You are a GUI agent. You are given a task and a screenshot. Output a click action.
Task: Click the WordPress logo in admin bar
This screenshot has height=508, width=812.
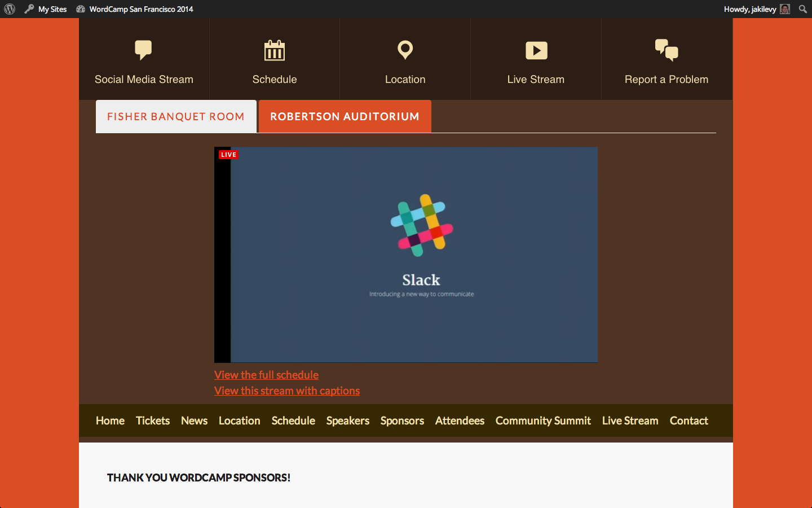[x=10, y=9]
